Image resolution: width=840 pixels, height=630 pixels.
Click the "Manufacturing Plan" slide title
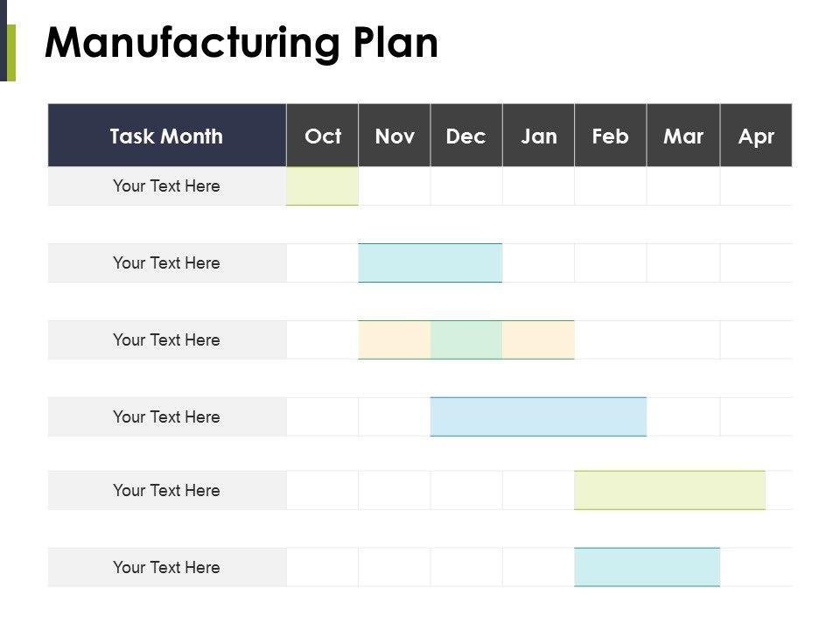point(241,44)
